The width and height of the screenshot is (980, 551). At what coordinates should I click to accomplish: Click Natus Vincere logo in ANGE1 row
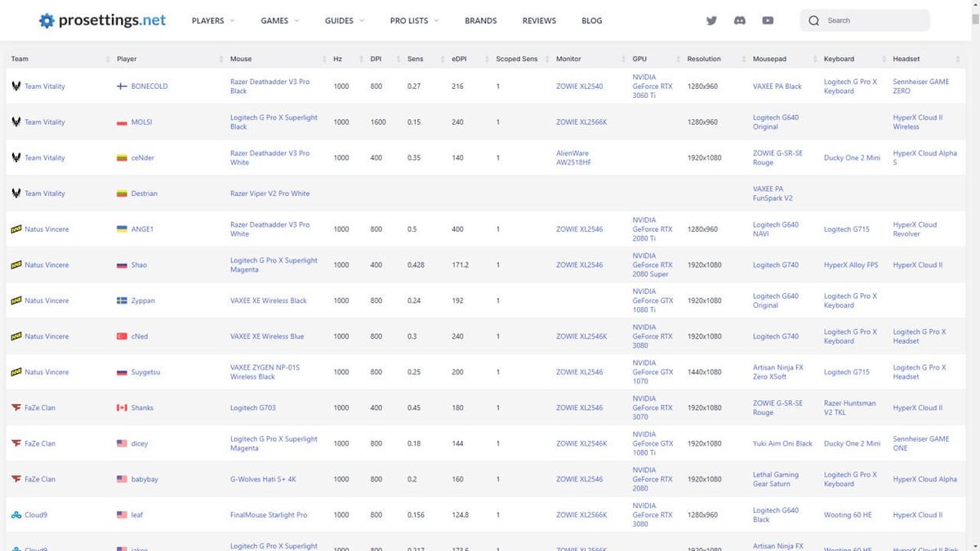tap(16, 229)
